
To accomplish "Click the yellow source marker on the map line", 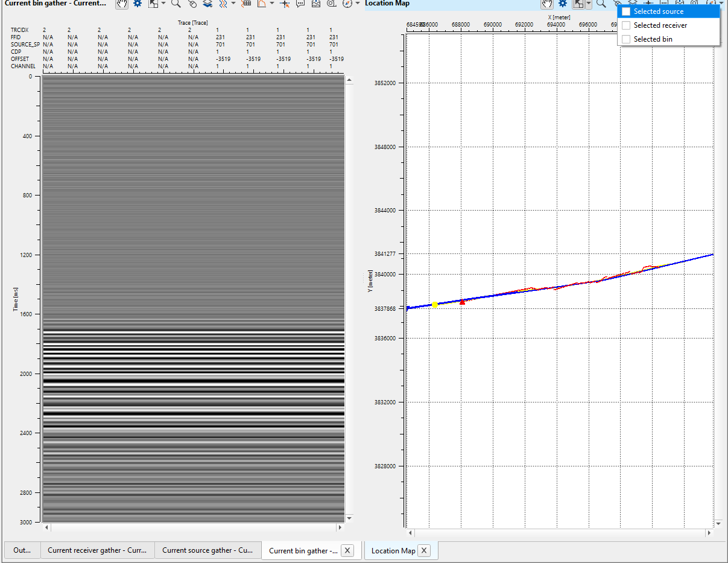I will (x=435, y=305).
